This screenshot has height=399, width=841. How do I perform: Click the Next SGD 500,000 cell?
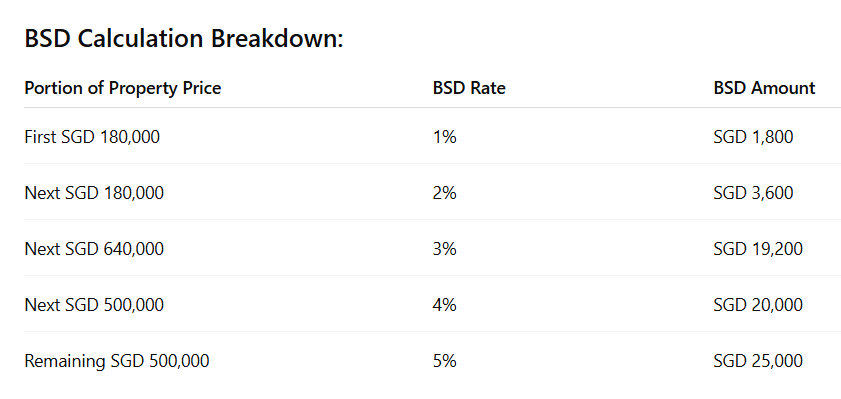(94, 305)
